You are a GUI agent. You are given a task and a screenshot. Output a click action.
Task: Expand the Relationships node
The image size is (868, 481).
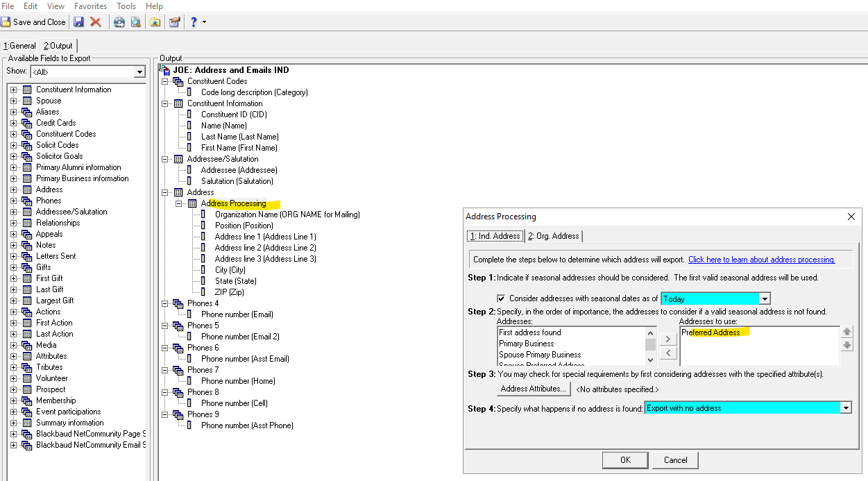pos(13,223)
